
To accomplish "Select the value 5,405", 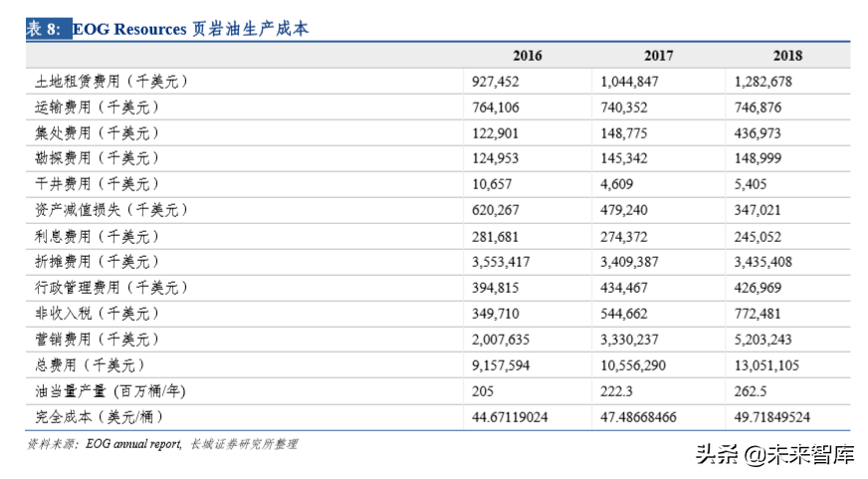I will 751,184.
